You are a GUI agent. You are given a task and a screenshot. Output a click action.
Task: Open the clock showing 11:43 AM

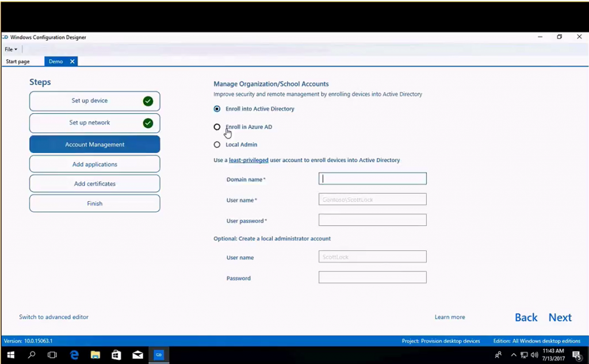click(x=553, y=355)
